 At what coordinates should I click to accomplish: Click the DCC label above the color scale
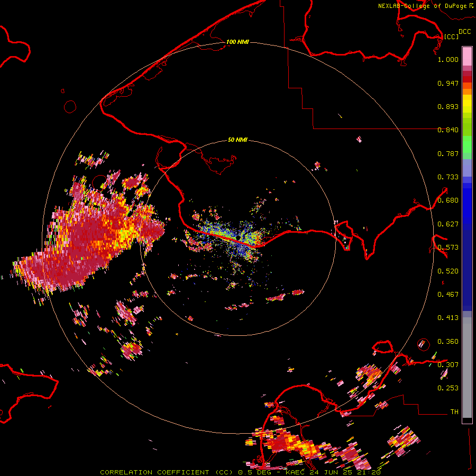coord(464,32)
